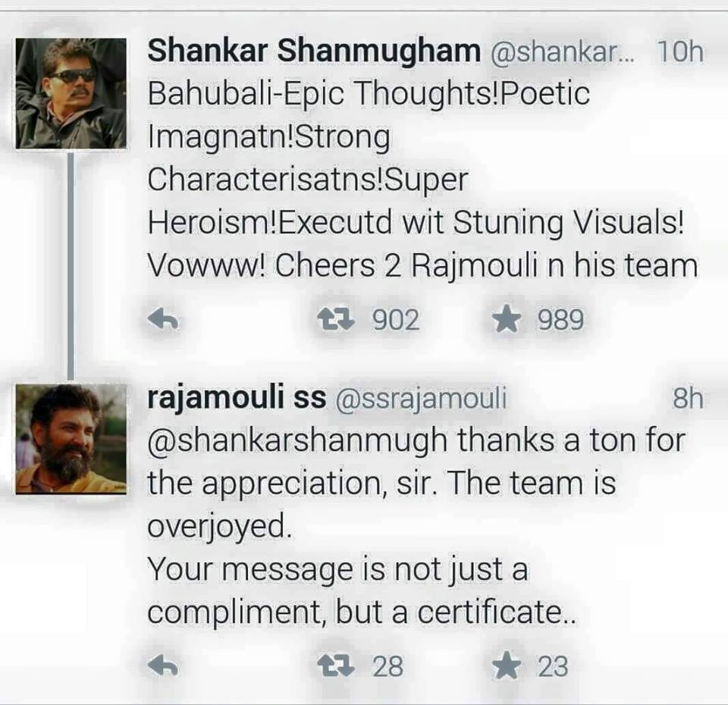Open Shankar Shanmugham's profile picture
The image size is (728, 705).
[71, 93]
